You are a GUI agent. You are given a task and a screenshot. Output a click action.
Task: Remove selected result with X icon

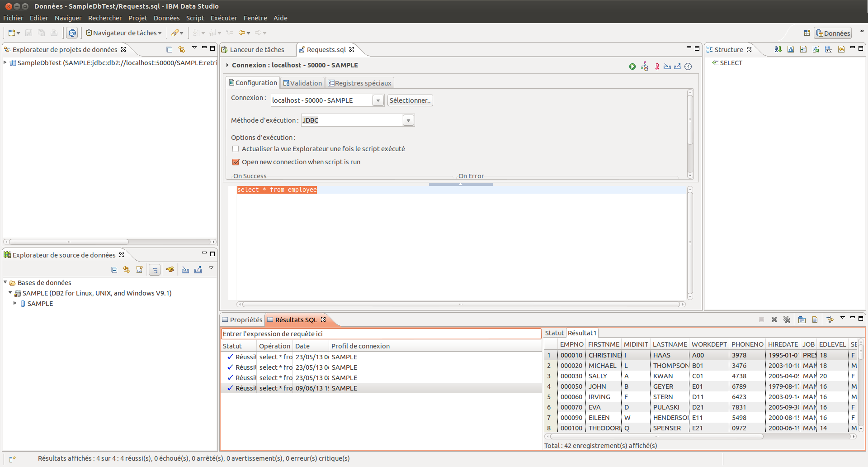point(774,319)
